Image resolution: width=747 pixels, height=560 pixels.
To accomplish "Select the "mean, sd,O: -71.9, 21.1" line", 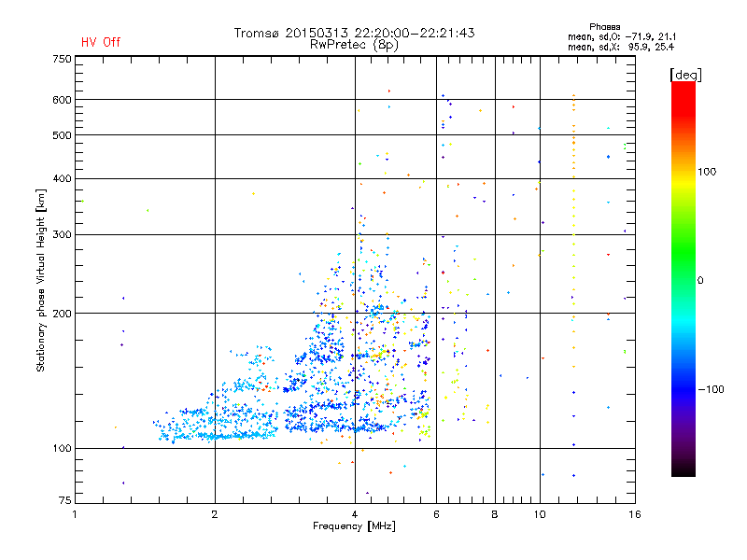I will point(622,36).
